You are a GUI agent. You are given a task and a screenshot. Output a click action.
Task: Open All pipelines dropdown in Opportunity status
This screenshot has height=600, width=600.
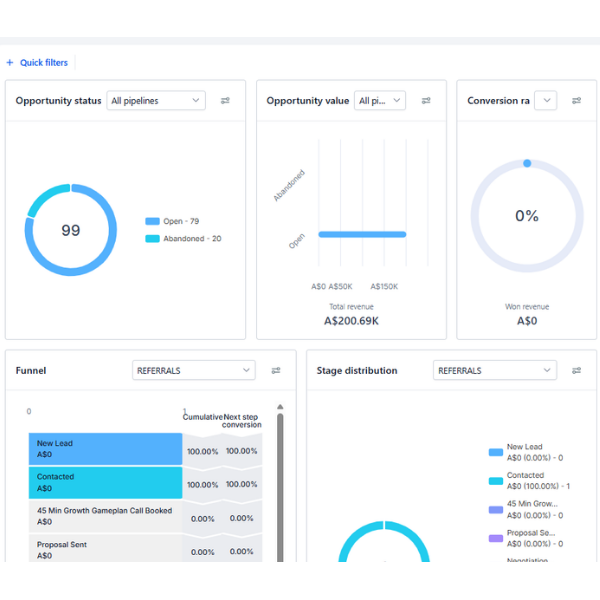[156, 101]
